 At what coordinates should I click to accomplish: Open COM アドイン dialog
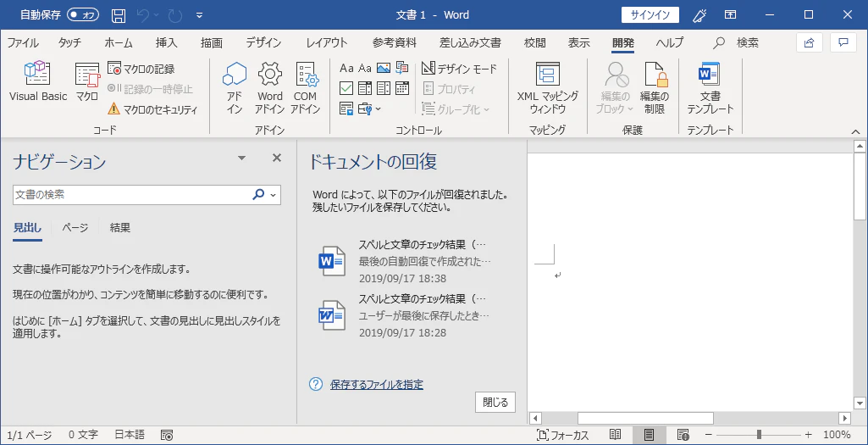click(x=305, y=88)
